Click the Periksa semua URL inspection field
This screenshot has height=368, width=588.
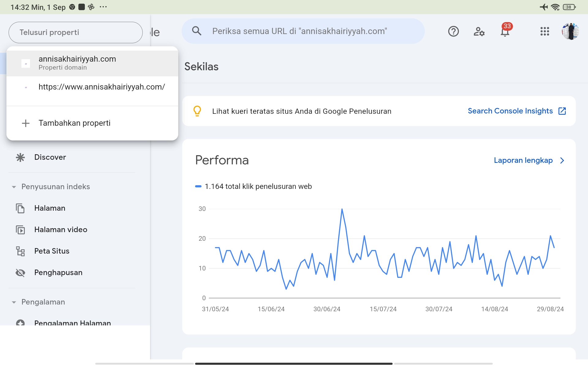pos(303,31)
